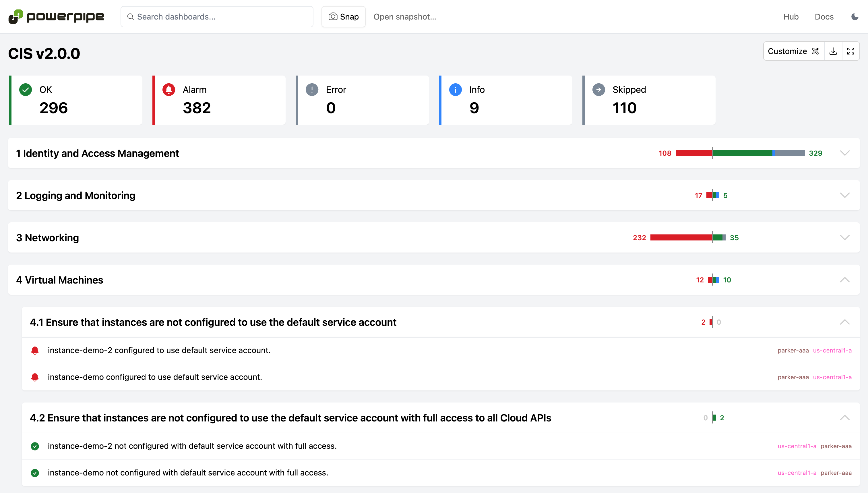Click the Search dashboards field
This screenshot has height=493, width=868.
tap(217, 17)
